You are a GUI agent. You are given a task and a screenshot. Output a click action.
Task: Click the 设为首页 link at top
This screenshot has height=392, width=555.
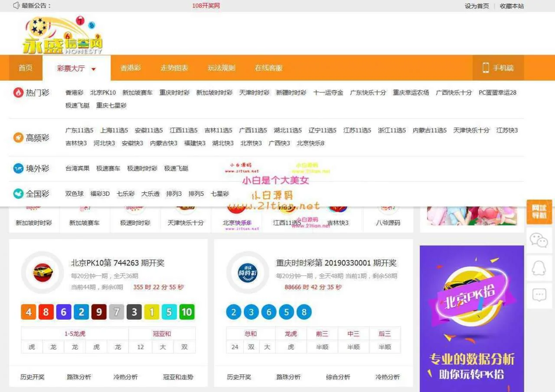tap(477, 6)
